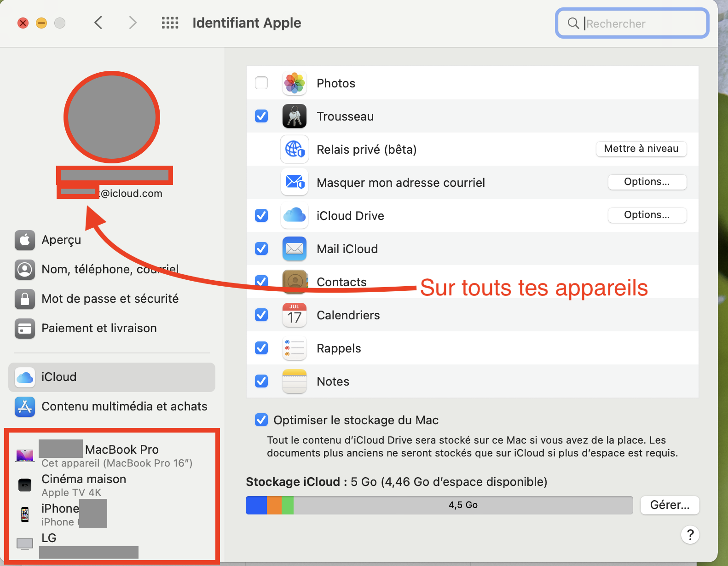
Task: Select the LG device entry
Action: pos(77,545)
